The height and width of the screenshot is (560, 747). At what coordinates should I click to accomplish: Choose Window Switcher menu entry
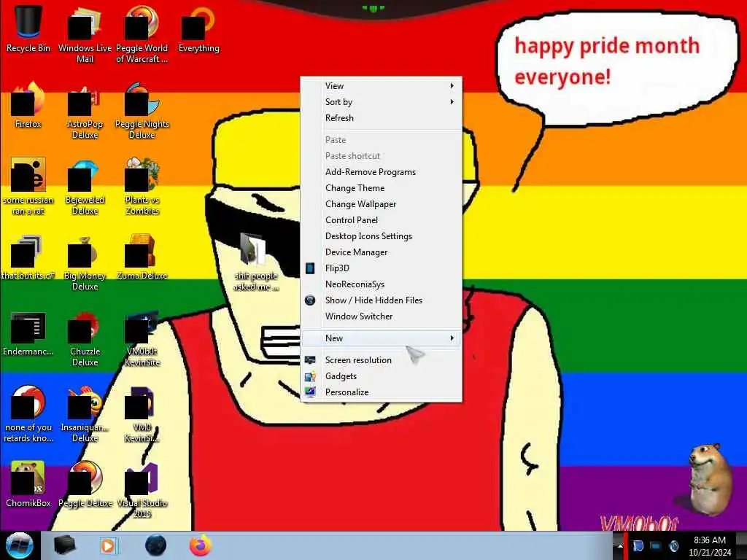tap(381, 316)
